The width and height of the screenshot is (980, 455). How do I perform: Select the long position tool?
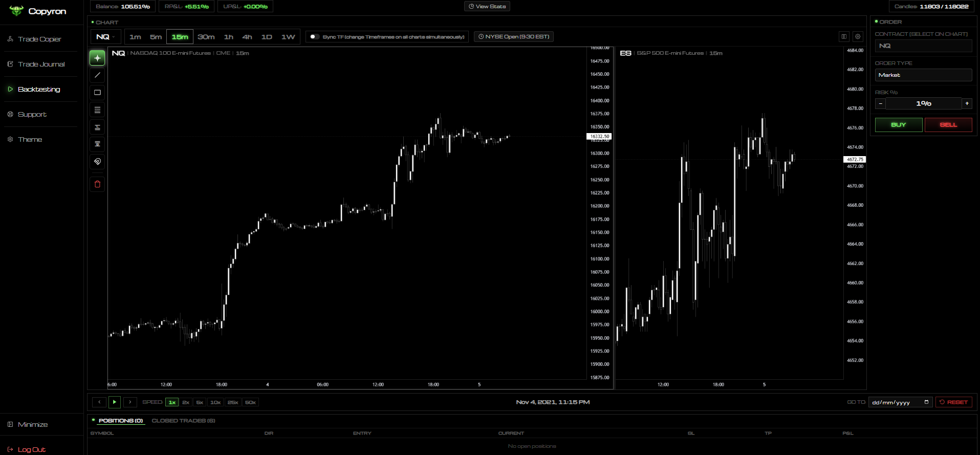(97, 127)
